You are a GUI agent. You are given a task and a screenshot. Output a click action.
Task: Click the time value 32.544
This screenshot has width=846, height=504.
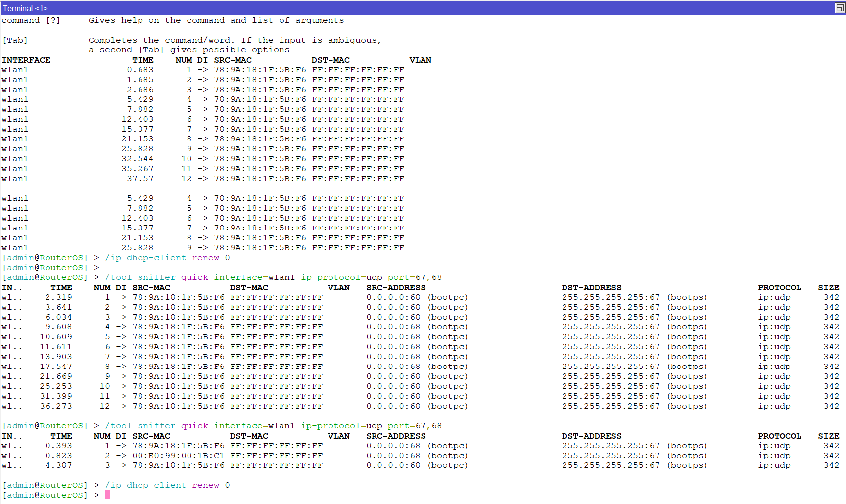138,159
